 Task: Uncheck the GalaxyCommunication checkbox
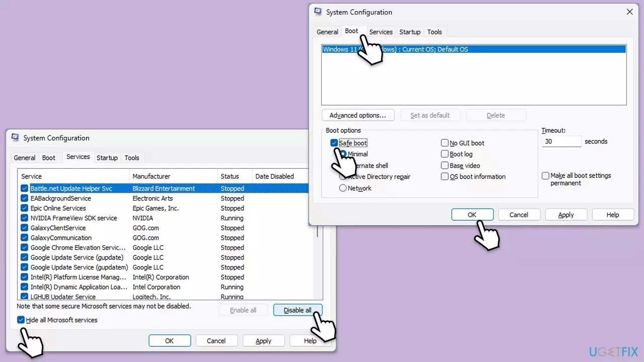coord(24,238)
